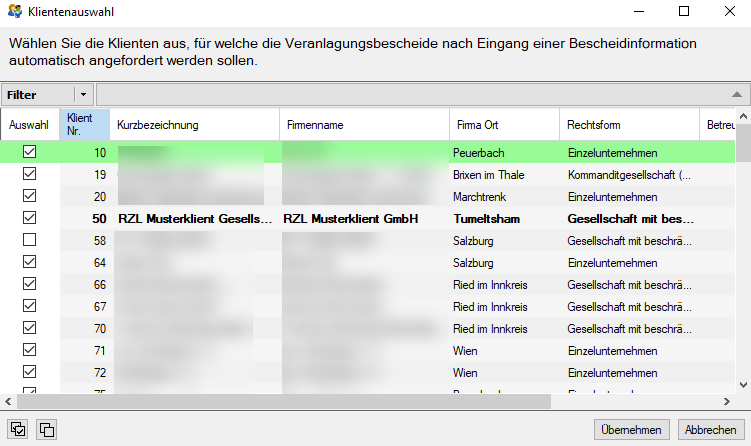
Task: Toggle the checkbox for RZL Musterklient row 50
Action: [29, 218]
